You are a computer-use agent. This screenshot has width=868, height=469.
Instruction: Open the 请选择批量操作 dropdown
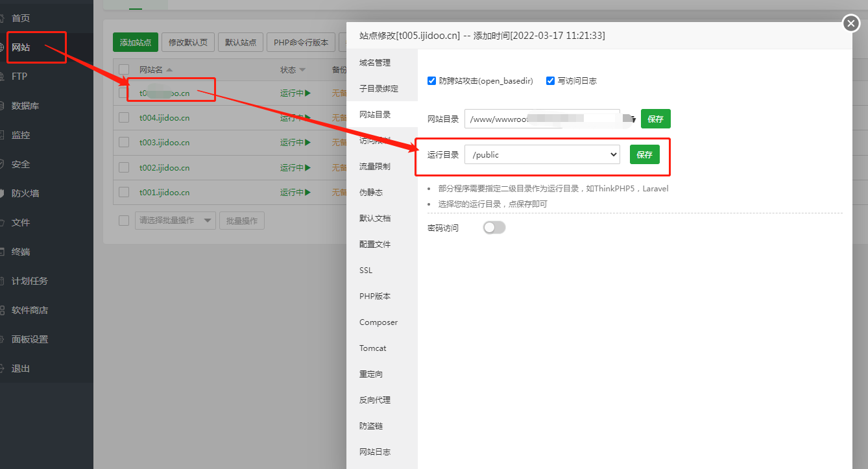coord(175,221)
